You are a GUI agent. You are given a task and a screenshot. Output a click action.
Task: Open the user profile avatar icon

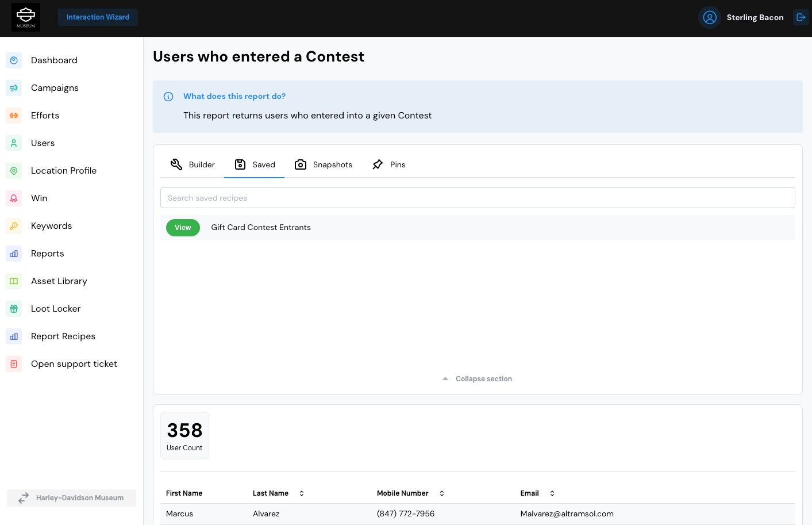point(710,17)
